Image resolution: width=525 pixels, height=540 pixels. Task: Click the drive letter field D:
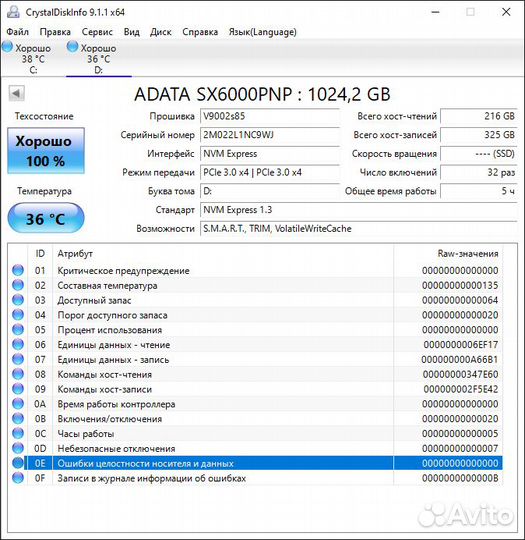pyautogui.click(x=270, y=191)
